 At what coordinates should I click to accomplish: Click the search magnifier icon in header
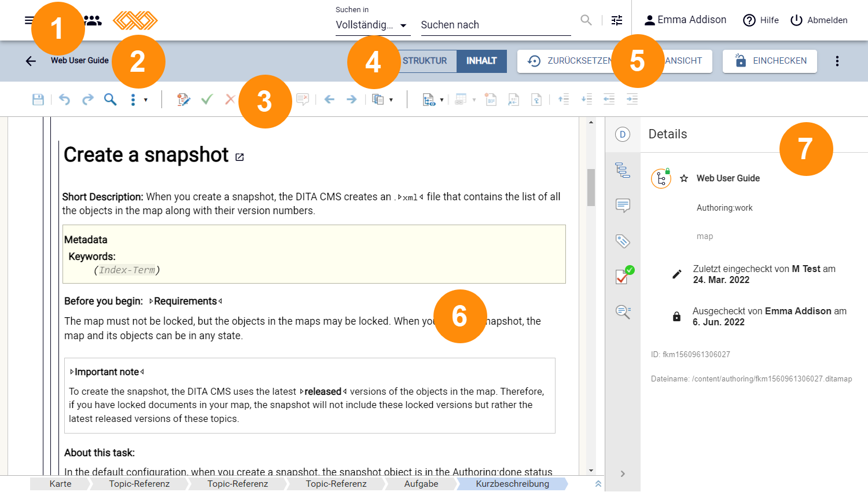click(x=586, y=20)
